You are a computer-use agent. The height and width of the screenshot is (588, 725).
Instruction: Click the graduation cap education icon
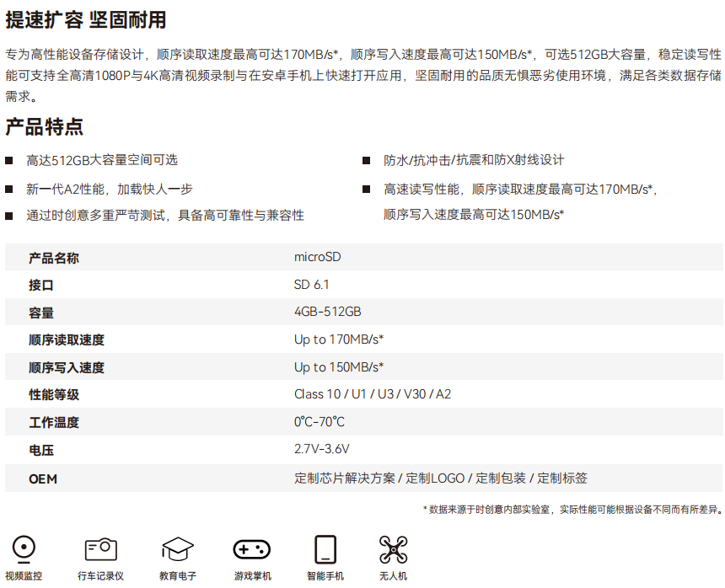pyautogui.click(x=178, y=550)
